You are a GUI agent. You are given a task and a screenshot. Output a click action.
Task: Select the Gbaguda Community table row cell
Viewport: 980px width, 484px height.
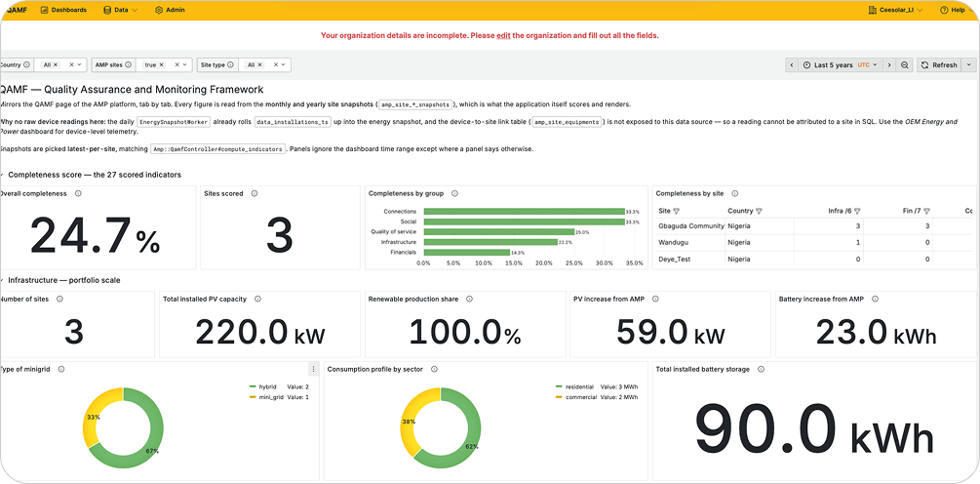coord(691,225)
